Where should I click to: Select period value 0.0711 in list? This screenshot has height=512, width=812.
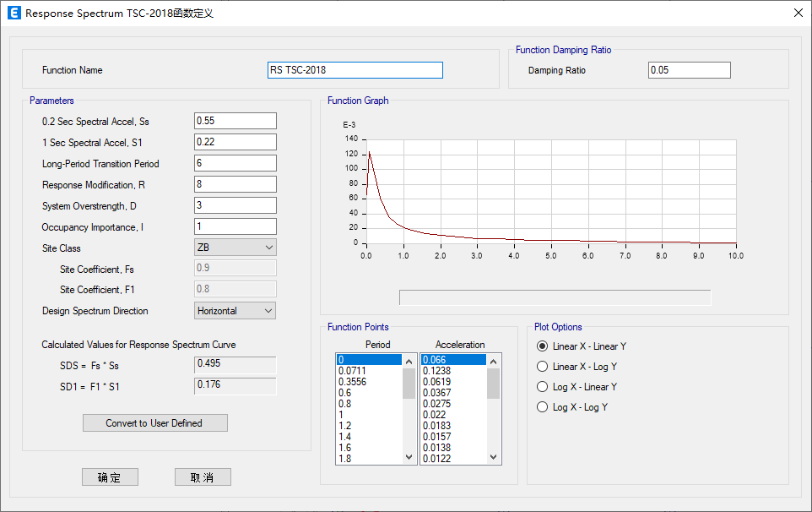point(369,371)
